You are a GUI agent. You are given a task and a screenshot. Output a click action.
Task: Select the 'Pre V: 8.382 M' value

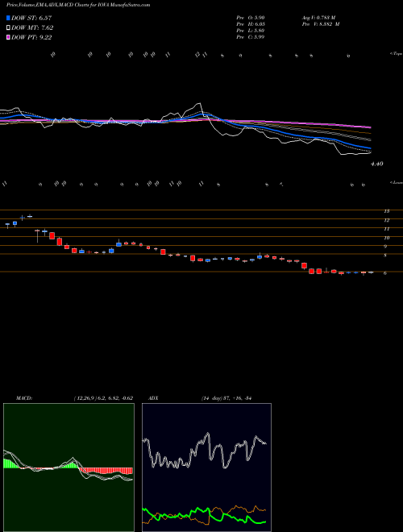320,24
